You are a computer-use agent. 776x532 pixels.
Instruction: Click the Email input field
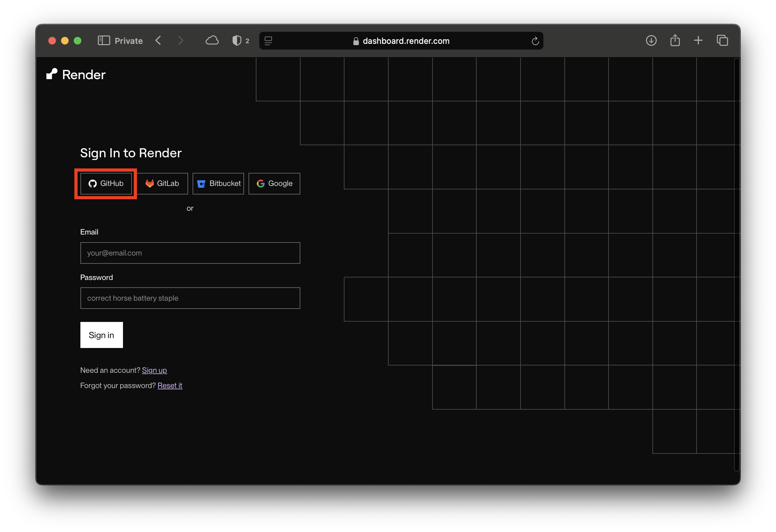(190, 252)
